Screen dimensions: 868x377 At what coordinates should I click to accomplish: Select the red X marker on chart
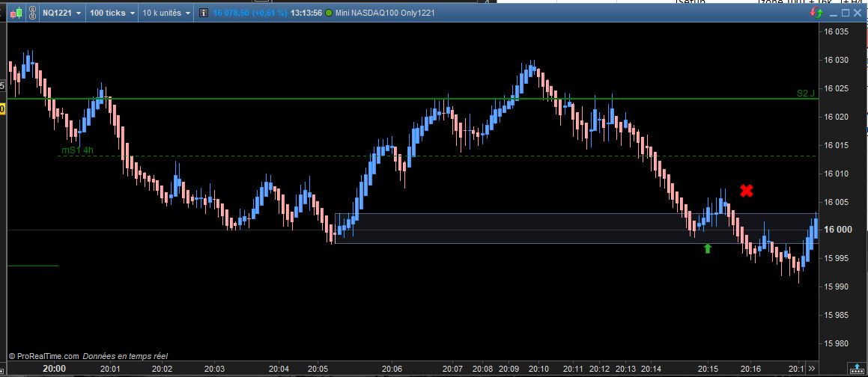tap(746, 191)
